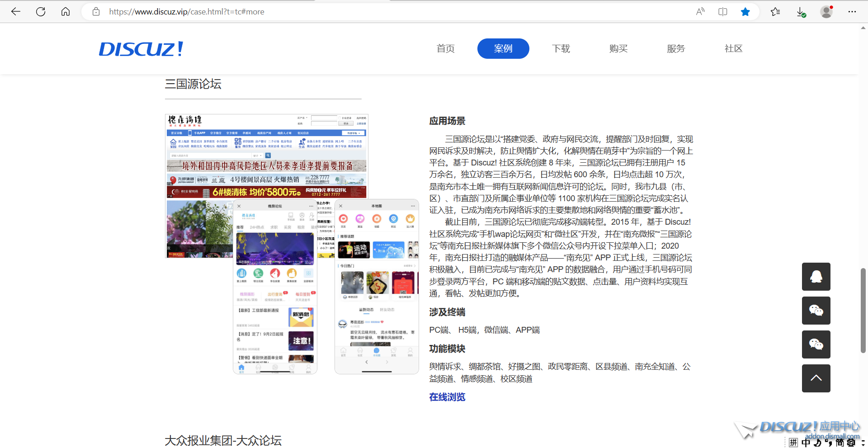Screen dimensions: 868x448
Task: Toggle 中/英 input mode in the IME bar
Action: [x=806, y=442]
